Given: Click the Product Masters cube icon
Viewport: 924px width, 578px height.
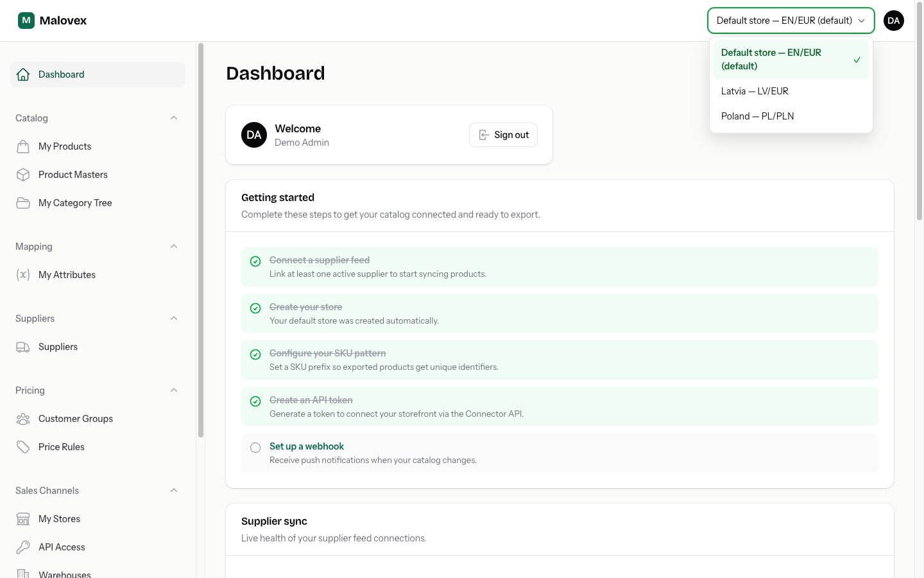Looking at the screenshot, I should coord(23,175).
